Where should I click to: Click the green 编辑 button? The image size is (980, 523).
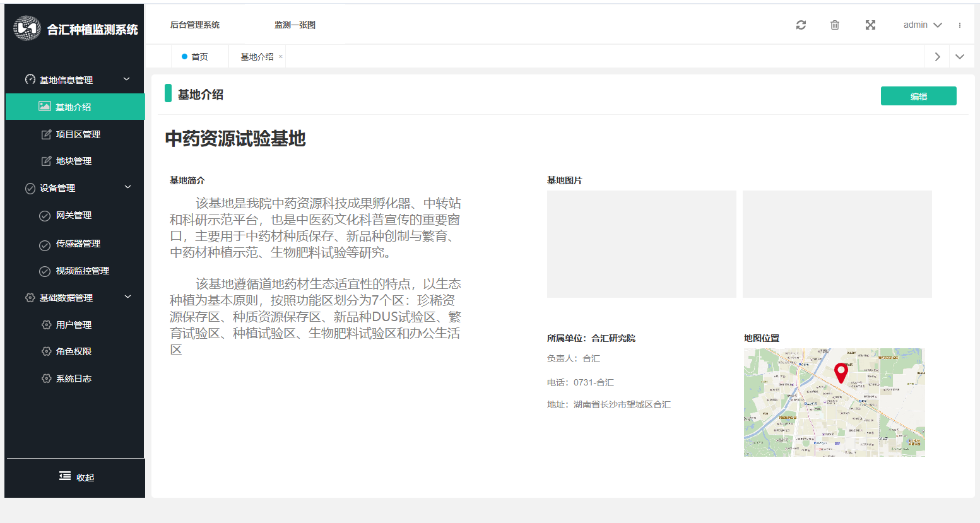pos(918,95)
